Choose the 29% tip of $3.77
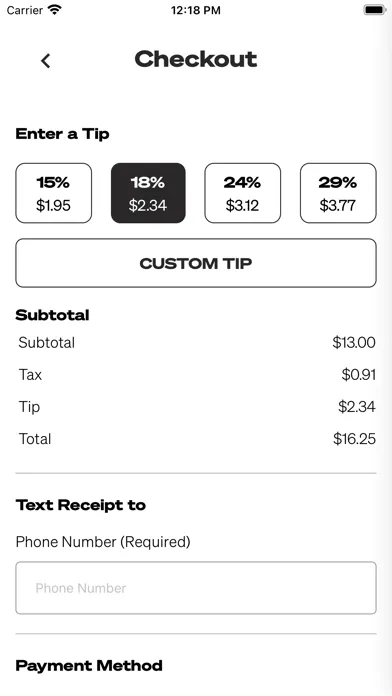Image resolution: width=392 pixels, height=696 pixels. tap(338, 193)
